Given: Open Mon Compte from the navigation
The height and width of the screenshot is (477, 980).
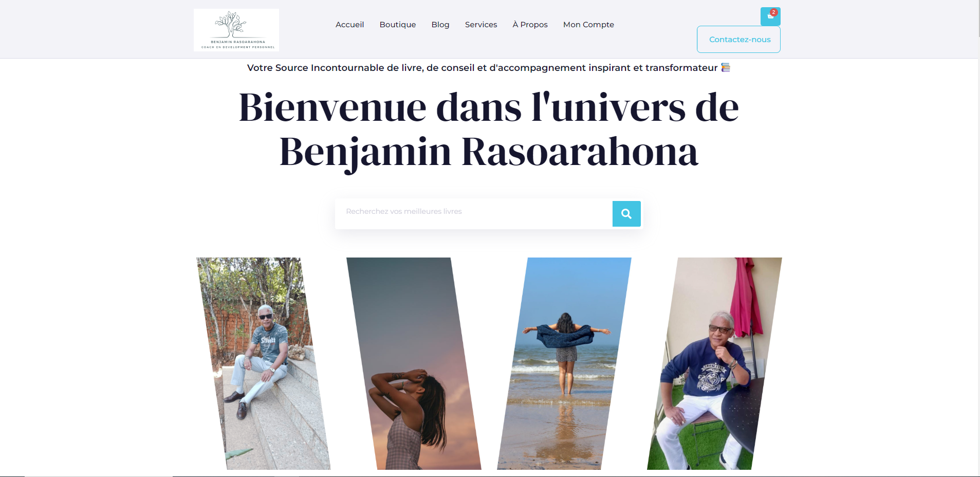Looking at the screenshot, I should [x=588, y=25].
